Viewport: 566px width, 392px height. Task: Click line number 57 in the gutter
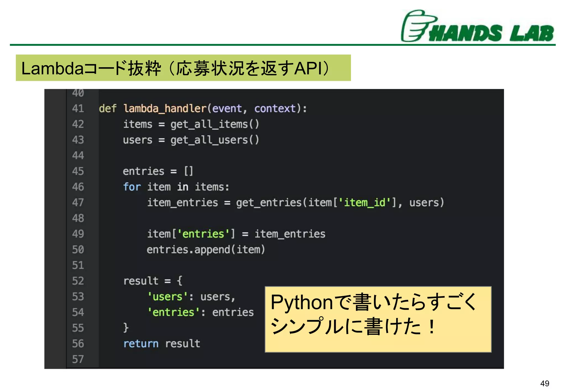tap(78, 359)
